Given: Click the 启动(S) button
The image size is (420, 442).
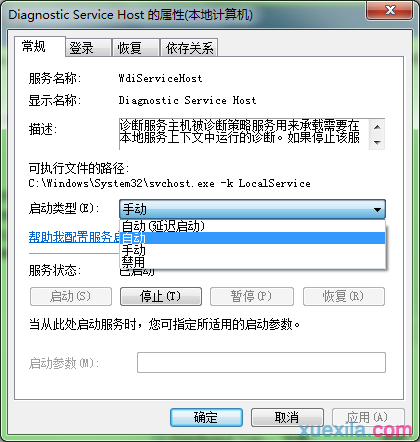Looking at the screenshot, I should (x=71, y=296).
